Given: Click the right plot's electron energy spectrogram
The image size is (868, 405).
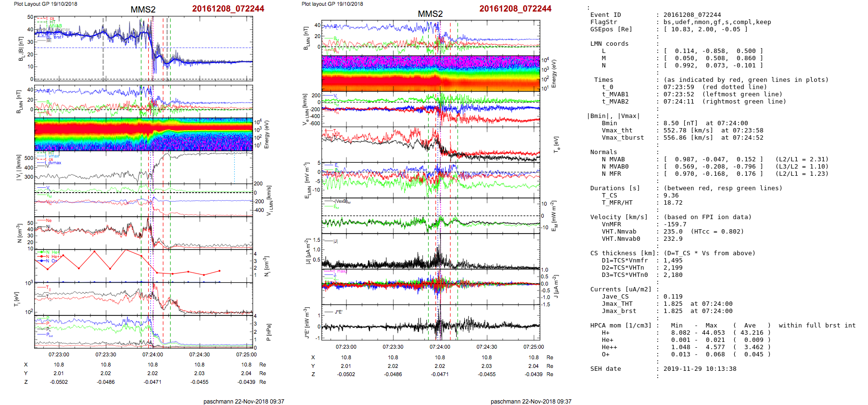Looking at the screenshot, I should coord(431,73).
